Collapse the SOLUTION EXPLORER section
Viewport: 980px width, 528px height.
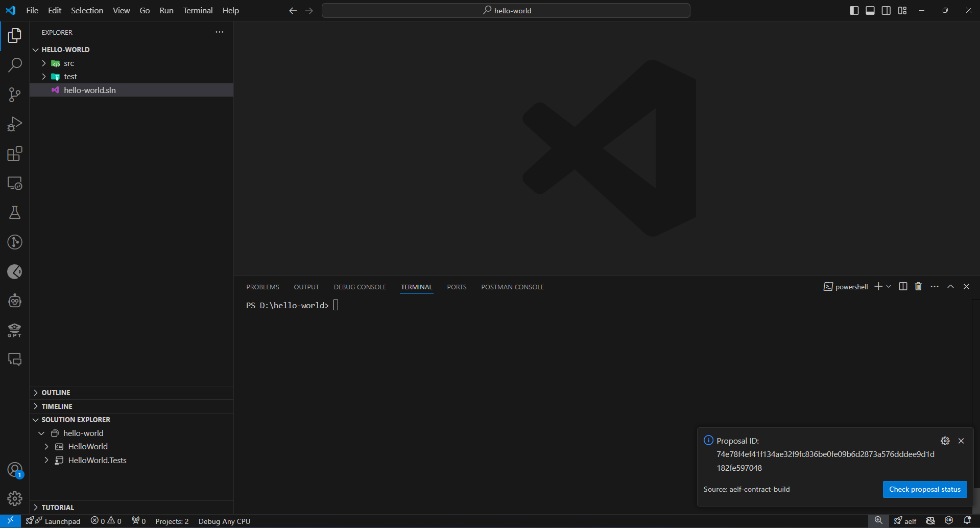tap(36, 420)
